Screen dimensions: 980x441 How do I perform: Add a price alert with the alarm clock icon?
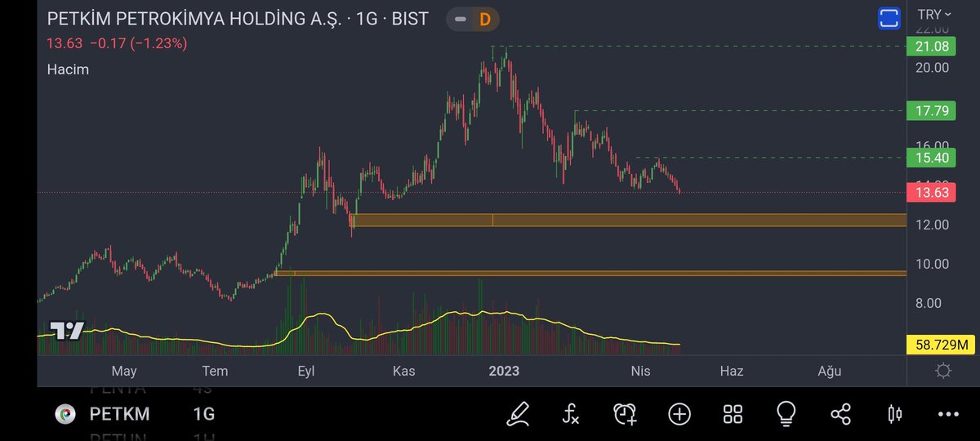pyautogui.click(x=625, y=414)
